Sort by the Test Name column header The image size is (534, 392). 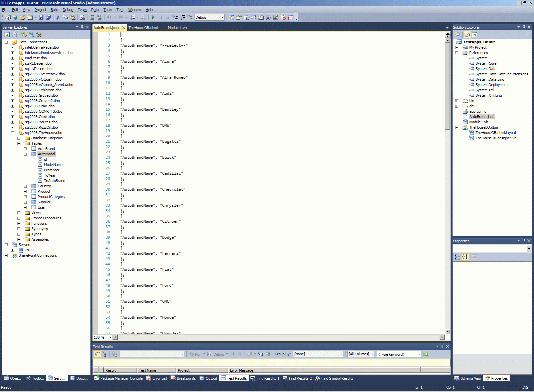157,370
